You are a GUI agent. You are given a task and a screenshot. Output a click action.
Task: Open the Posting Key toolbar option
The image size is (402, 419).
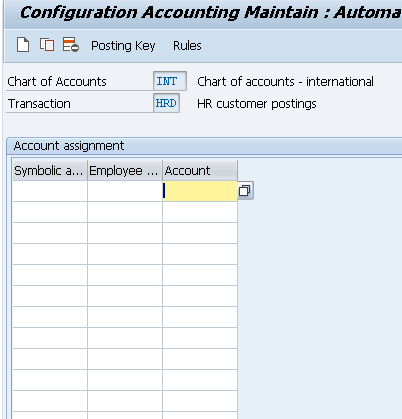coord(123,46)
